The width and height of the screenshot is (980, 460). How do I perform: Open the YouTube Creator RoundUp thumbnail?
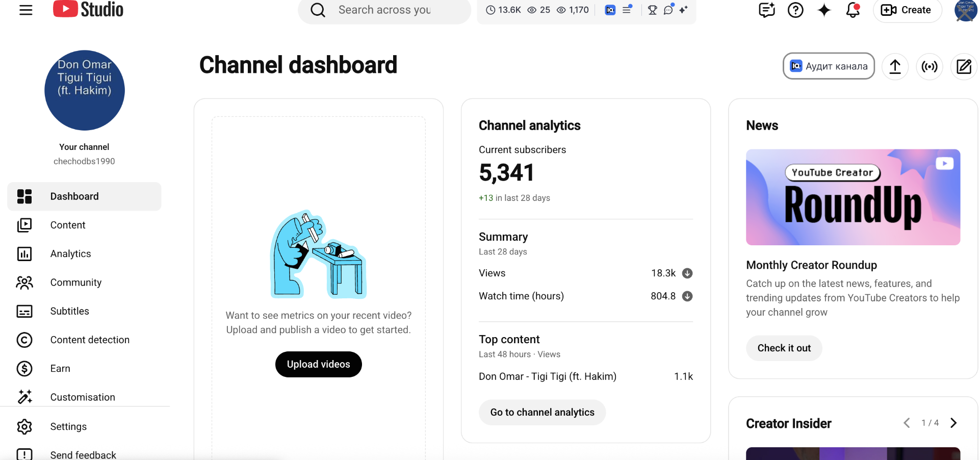pos(853,197)
